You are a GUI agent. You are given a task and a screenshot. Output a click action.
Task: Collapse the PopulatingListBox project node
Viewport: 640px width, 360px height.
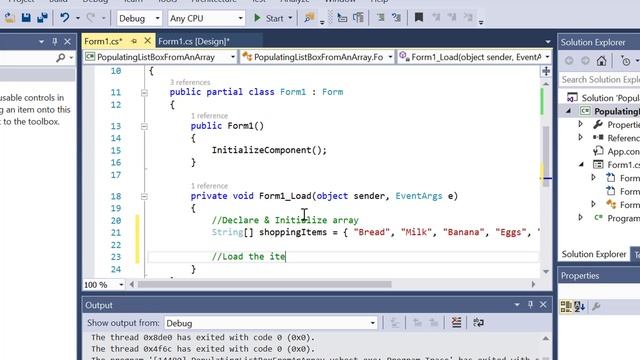click(x=568, y=111)
